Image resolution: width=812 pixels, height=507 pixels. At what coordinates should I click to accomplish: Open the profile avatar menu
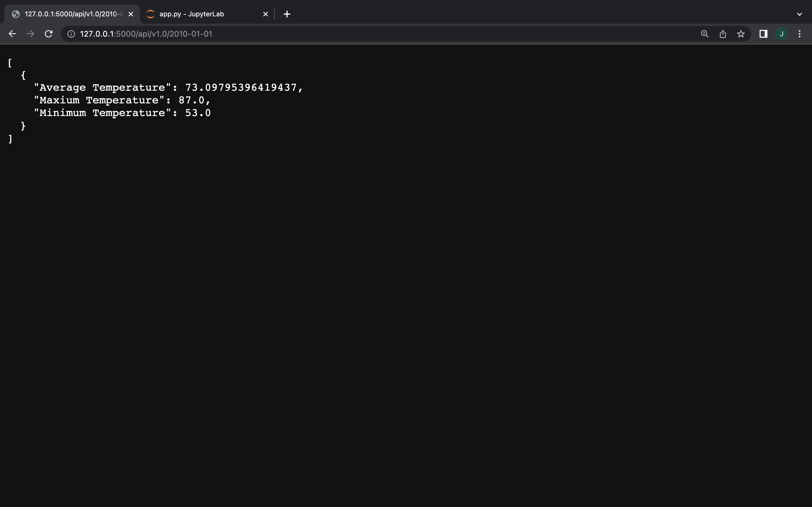[782, 34]
